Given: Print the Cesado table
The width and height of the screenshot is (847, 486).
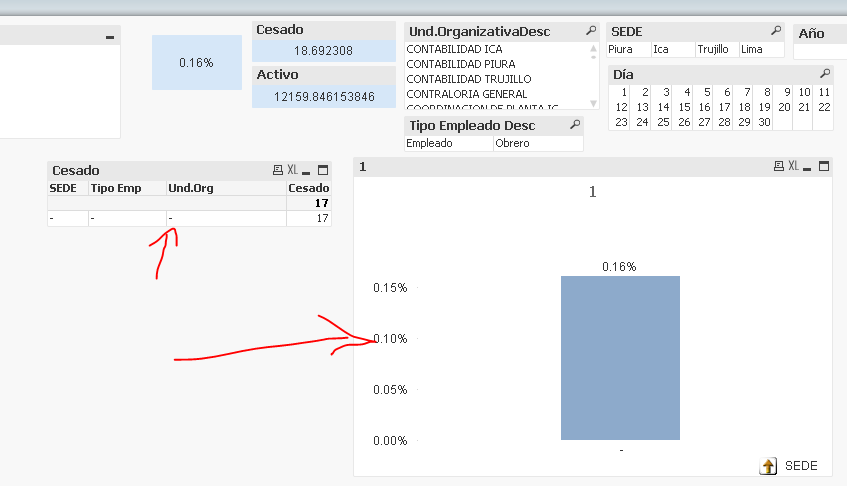Looking at the screenshot, I should [278, 170].
